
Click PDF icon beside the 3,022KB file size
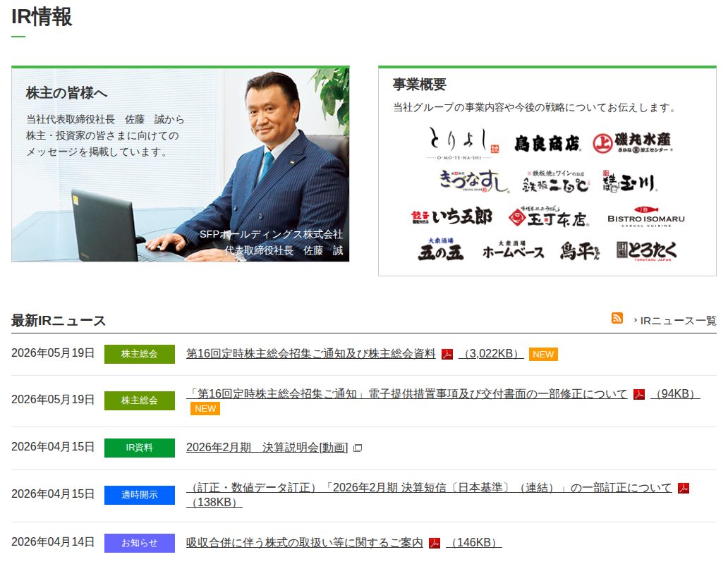click(447, 355)
